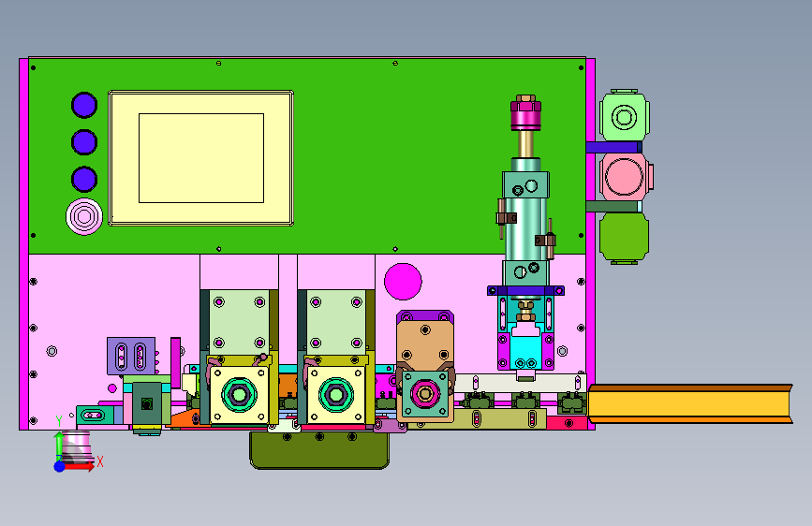
Task: Select the white slotted bar near rail
Action: pyautogui.click(x=521, y=383)
